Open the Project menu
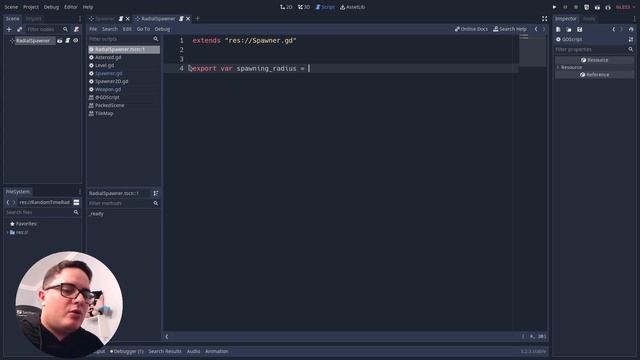The width and height of the screenshot is (640, 360). click(x=31, y=7)
